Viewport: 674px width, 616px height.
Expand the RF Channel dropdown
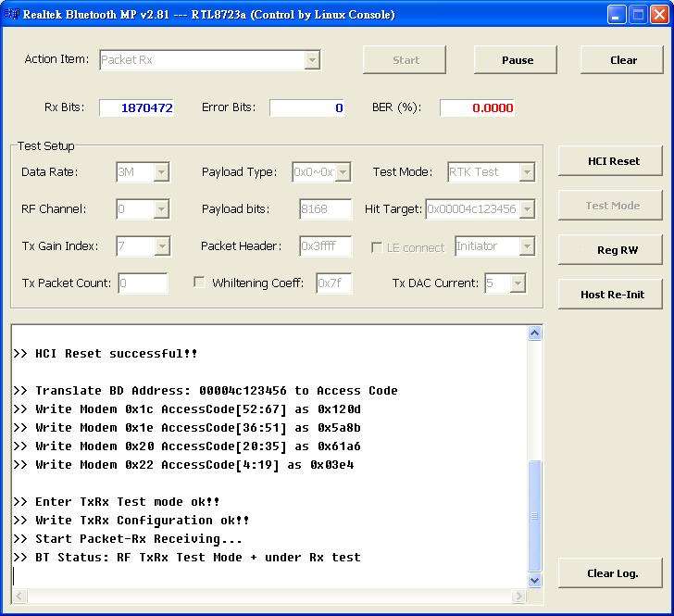(x=161, y=209)
